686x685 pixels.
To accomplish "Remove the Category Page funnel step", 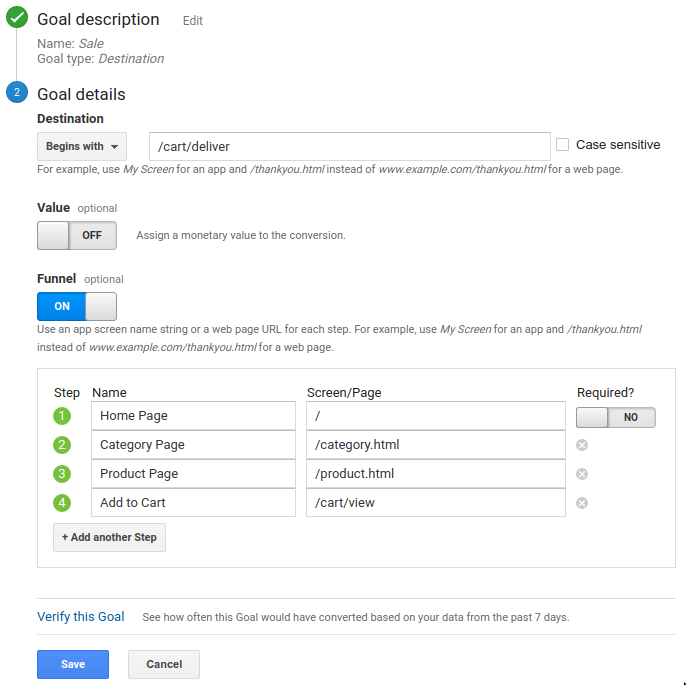I will tap(581, 445).
